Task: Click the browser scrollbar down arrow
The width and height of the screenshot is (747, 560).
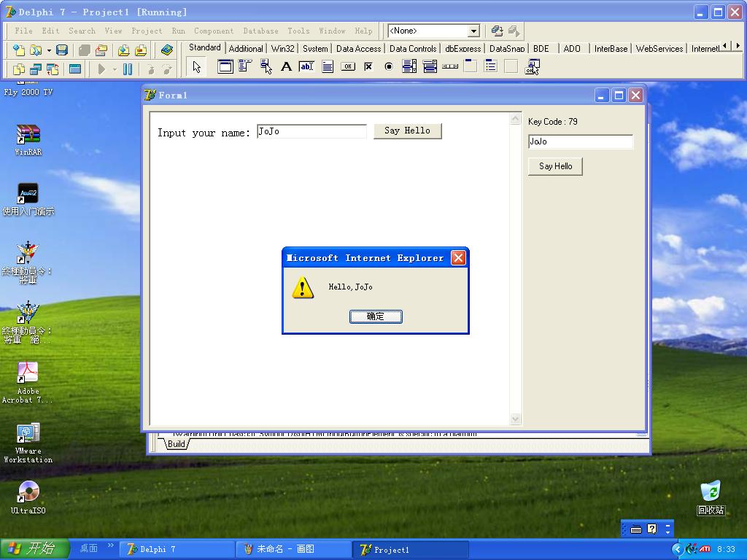Action: click(x=515, y=419)
